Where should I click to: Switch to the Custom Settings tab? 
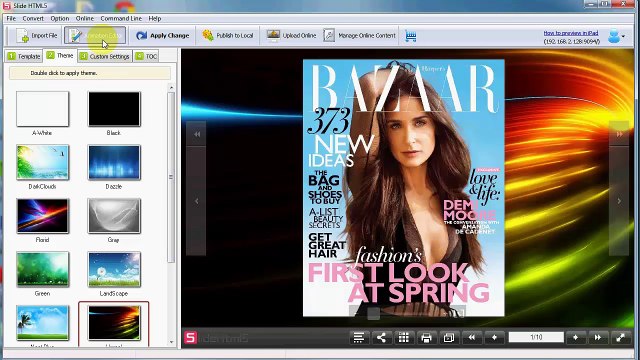coord(105,56)
